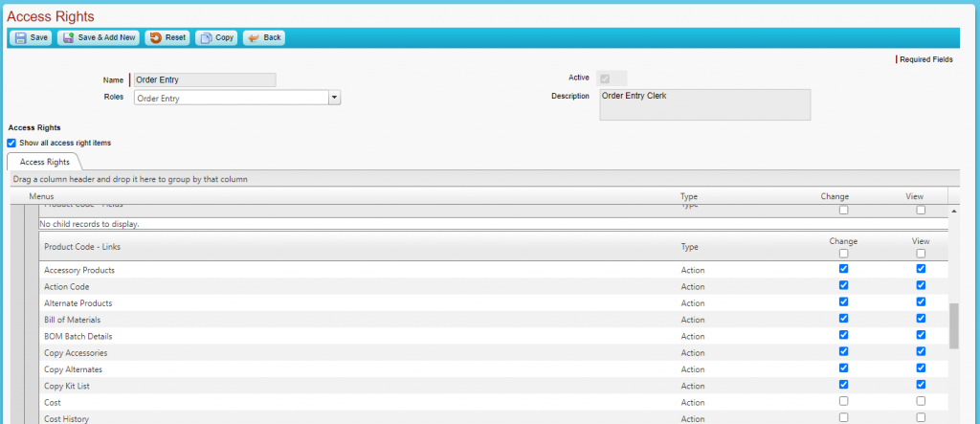This screenshot has height=424, width=980.
Task: Select the Accessory Products row text
Action: pyautogui.click(x=79, y=270)
